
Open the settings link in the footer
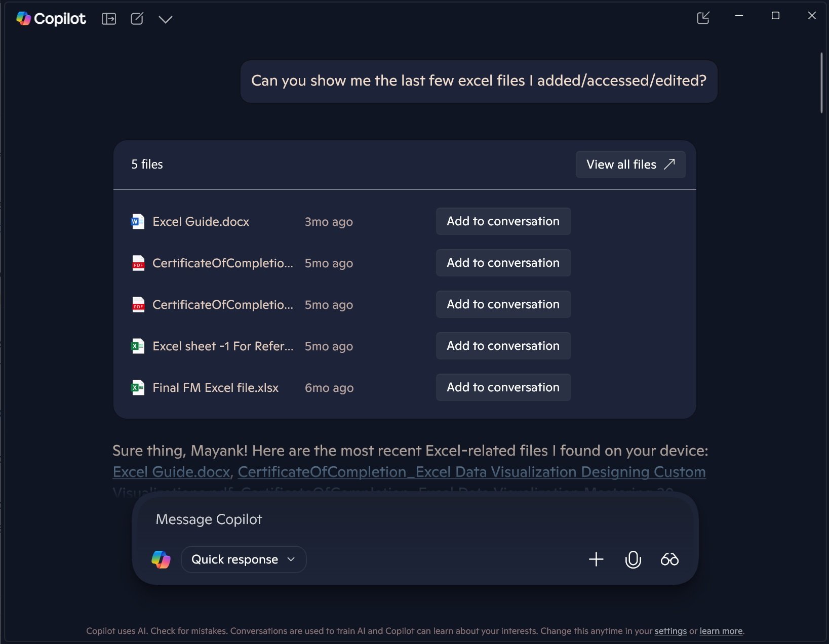[x=670, y=631]
